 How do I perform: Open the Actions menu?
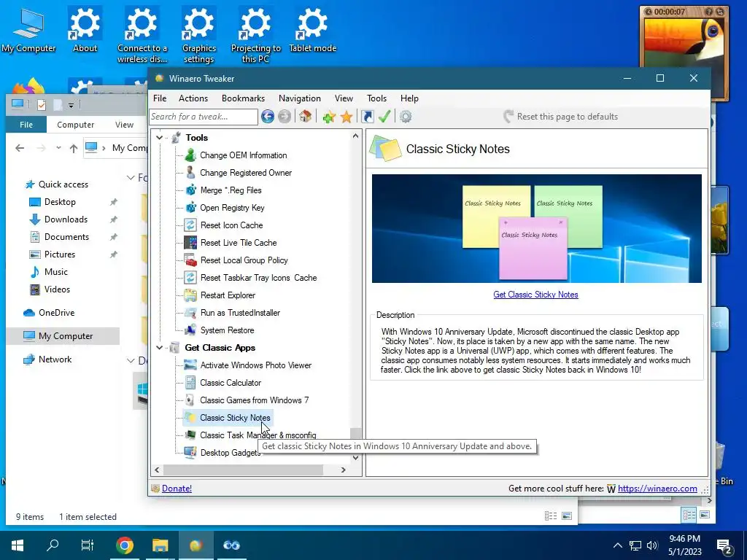(193, 98)
